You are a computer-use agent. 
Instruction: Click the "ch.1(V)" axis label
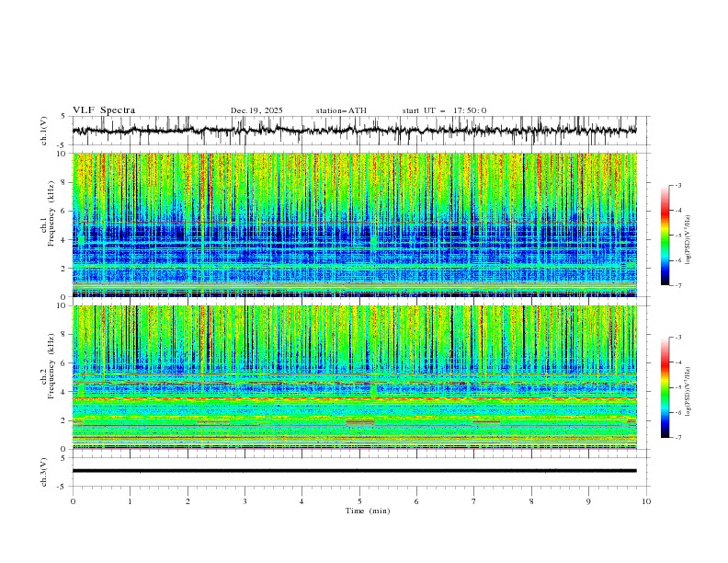pyautogui.click(x=44, y=131)
